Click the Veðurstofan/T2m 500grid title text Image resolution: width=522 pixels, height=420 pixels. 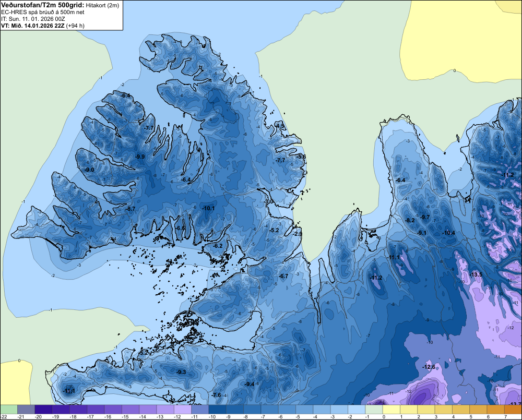pos(43,5)
